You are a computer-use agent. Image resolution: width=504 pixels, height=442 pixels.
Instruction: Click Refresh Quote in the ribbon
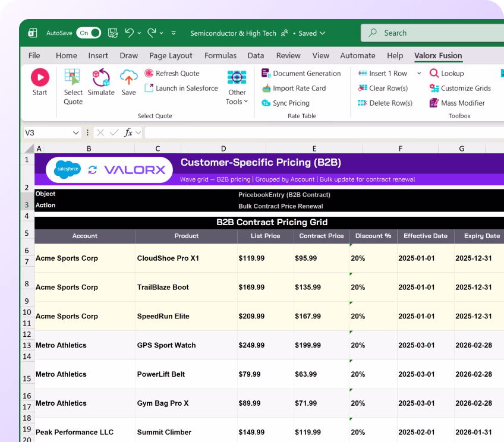tap(172, 74)
